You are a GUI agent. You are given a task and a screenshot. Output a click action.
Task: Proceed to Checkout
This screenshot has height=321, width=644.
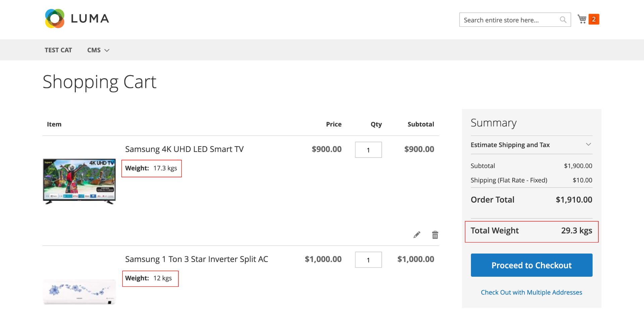[531, 265]
